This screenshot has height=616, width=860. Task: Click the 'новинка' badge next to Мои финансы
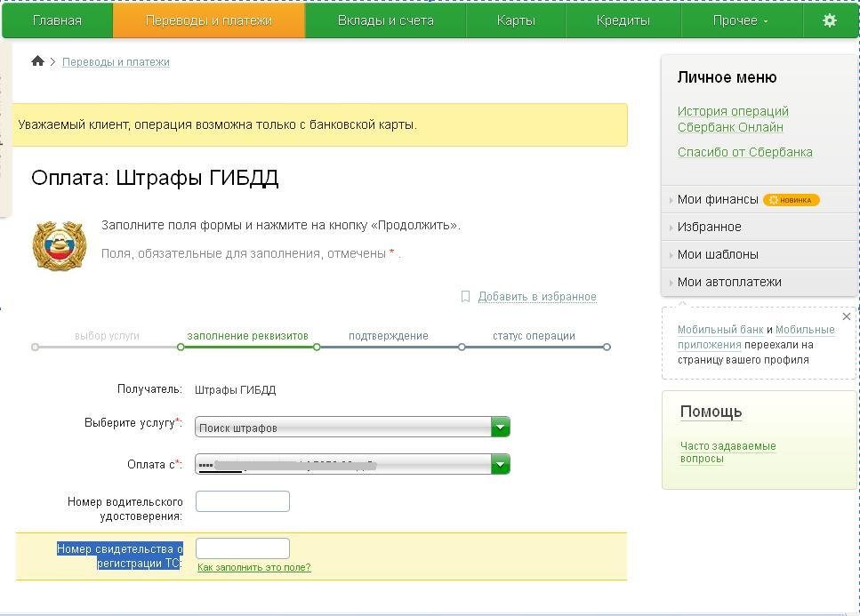point(791,200)
